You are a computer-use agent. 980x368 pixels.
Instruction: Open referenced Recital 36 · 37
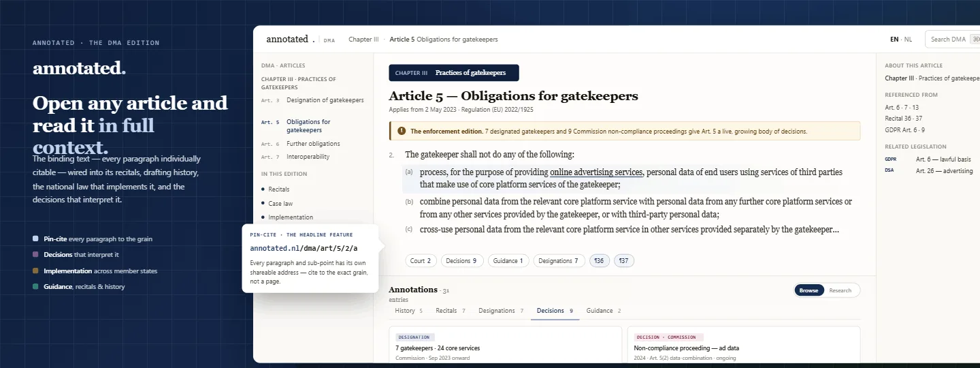(x=904, y=119)
